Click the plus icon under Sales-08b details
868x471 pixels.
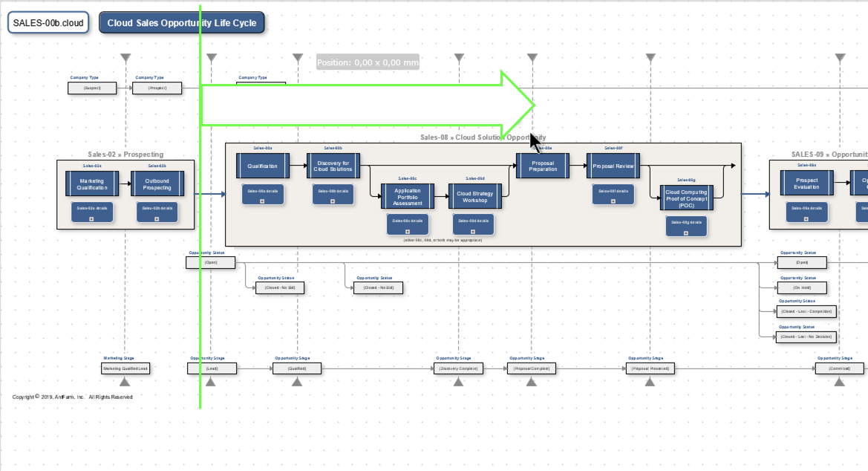click(333, 201)
